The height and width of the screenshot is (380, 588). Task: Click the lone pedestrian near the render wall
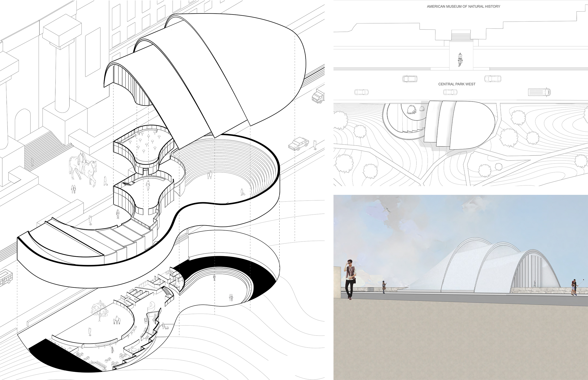(384, 287)
